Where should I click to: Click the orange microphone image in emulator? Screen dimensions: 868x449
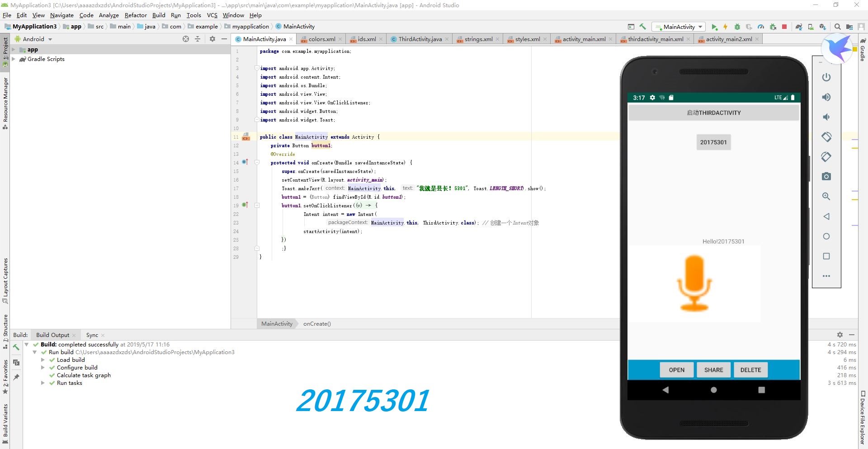click(694, 283)
